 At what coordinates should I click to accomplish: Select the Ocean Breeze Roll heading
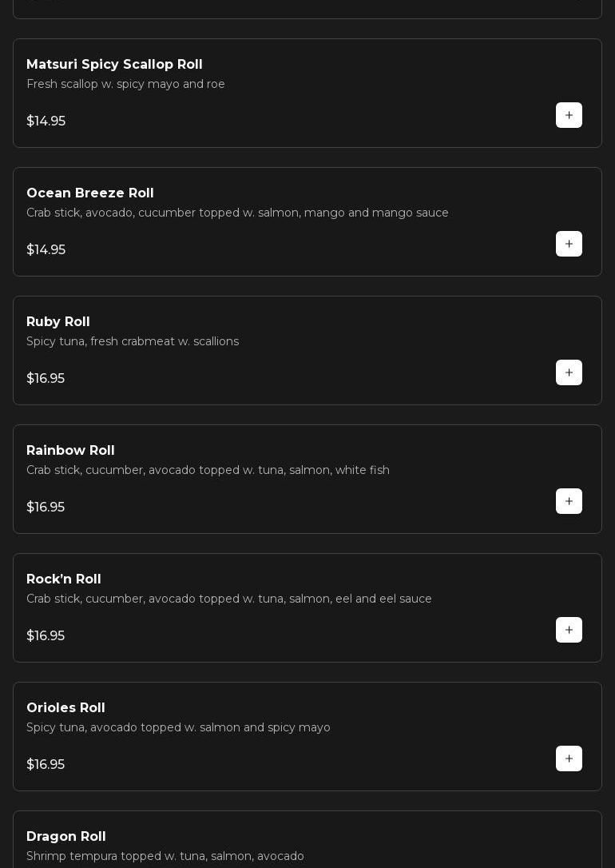[90, 193]
